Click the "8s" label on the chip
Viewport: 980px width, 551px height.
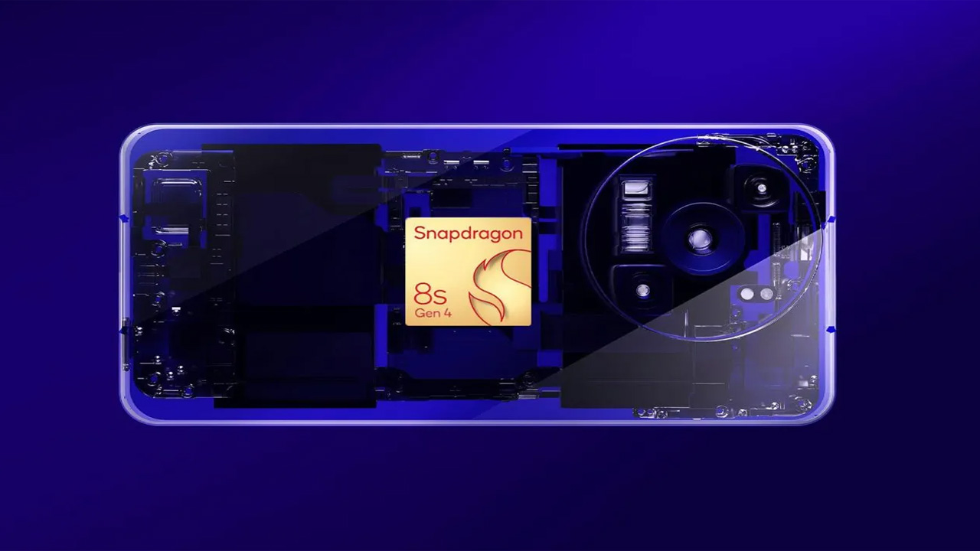(x=430, y=295)
